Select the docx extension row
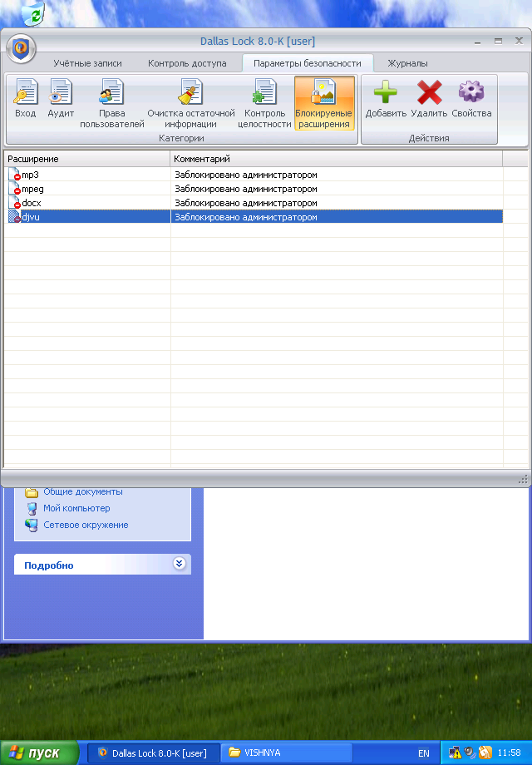 (254, 203)
